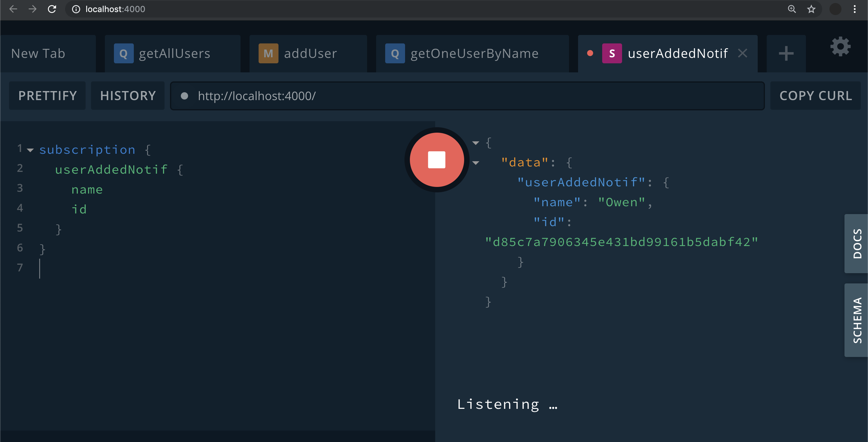Viewport: 868px width, 442px height.
Task: Close the userAddedNotif tab
Action: pyautogui.click(x=743, y=53)
